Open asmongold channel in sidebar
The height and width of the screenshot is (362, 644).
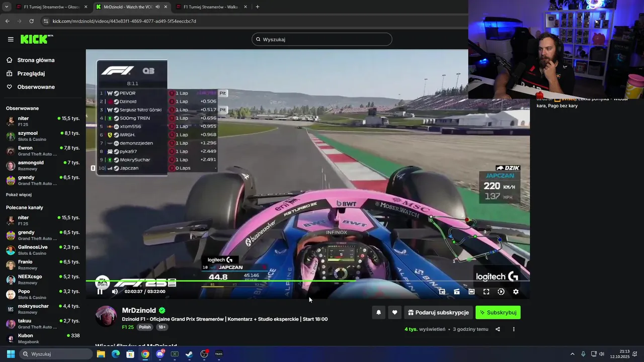[43, 165]
